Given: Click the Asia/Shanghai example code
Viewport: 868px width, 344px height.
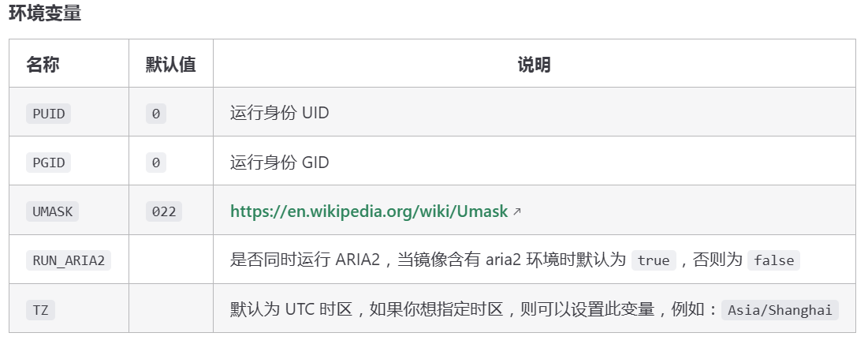Looking at the screenshot, I should [x=780, y=309].
